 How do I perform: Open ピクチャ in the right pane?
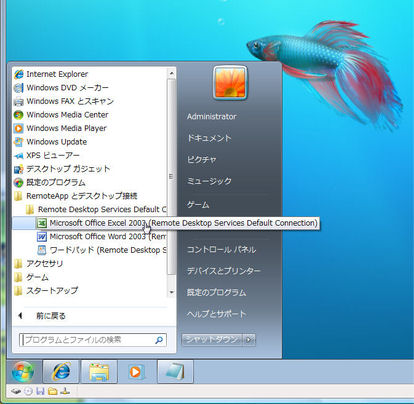click(x=202, y=160)
